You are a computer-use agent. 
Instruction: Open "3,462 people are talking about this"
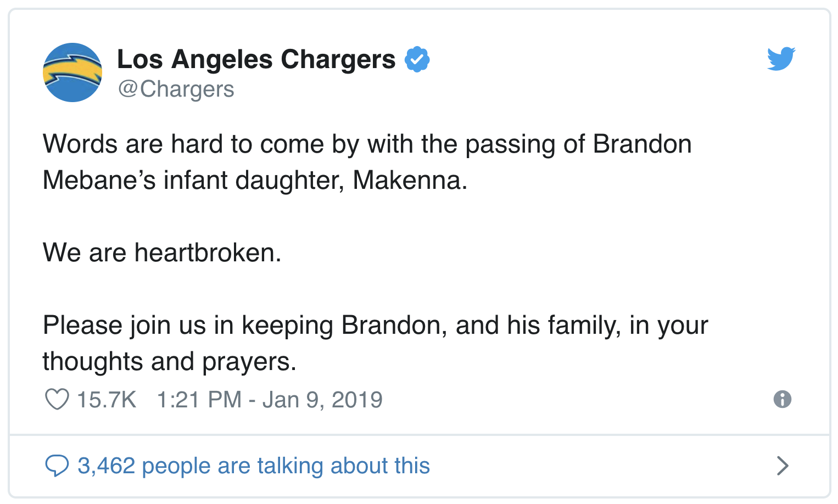253,466
